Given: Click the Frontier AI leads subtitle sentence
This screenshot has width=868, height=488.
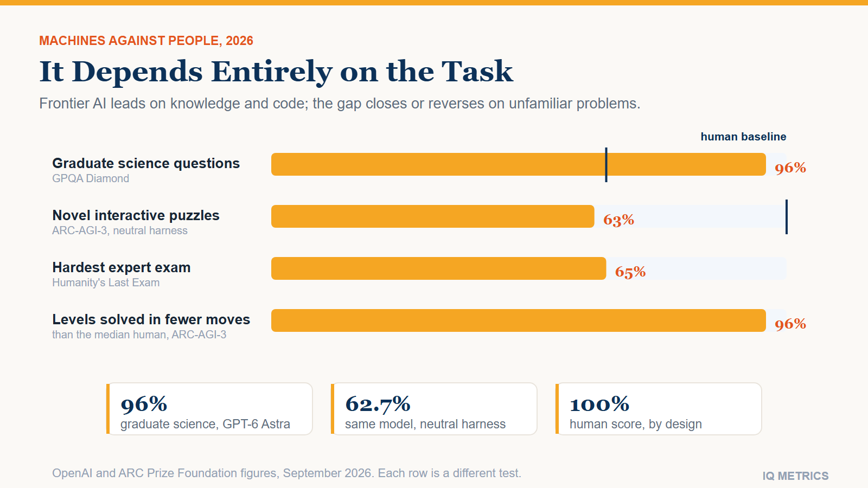Looking at the screenshot, I should point(340,104).
